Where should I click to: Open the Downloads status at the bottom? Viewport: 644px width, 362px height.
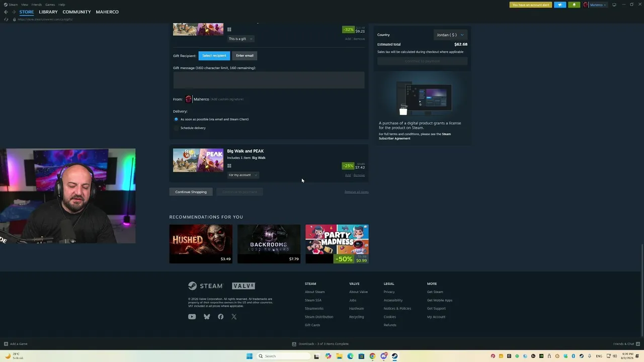tap(320, 344)
